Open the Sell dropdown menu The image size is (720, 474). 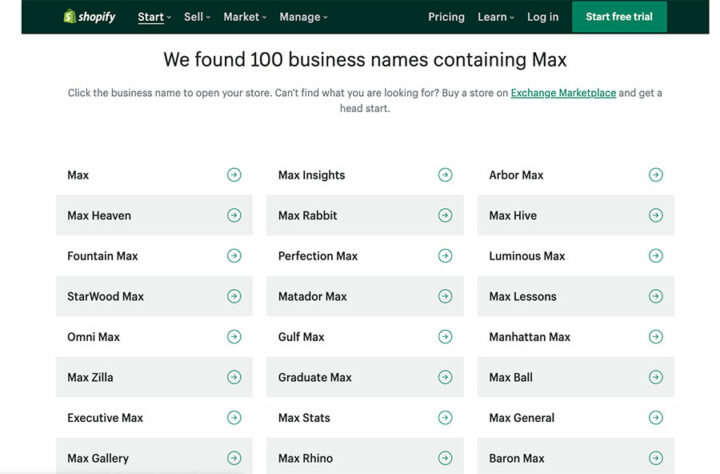click(197, 17)
